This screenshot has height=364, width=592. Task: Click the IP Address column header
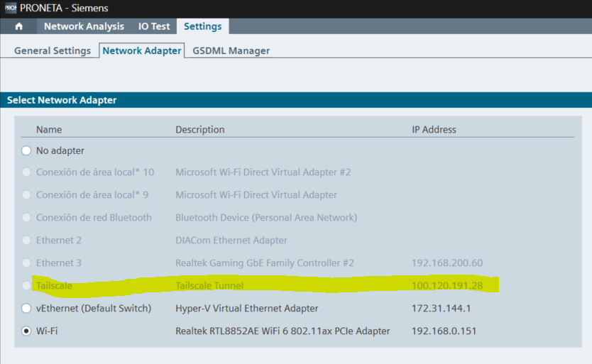(434, 130)
